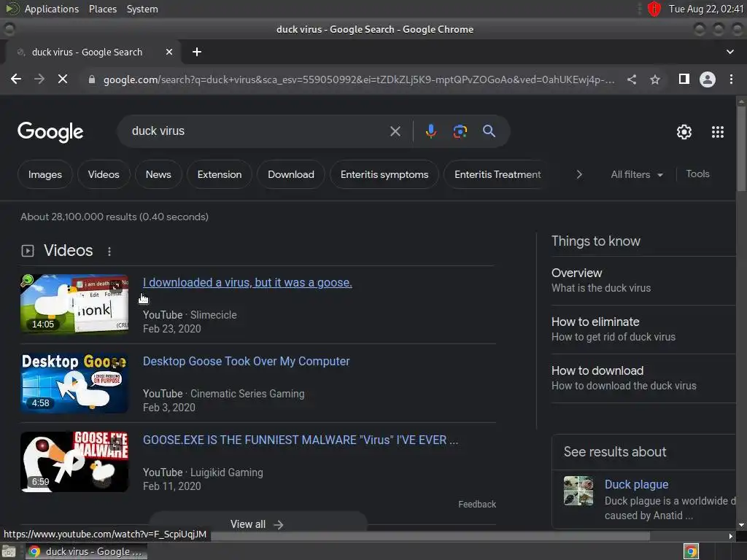This screenshot has height=560, width=747.
Task: Start voice search with the microphone
Action: (430, 131)
